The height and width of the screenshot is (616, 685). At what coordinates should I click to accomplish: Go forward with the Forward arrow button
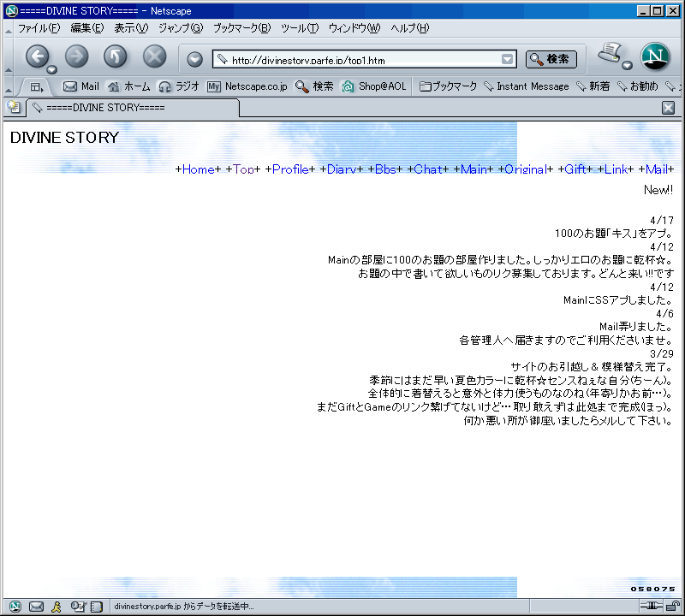(77, 56)
